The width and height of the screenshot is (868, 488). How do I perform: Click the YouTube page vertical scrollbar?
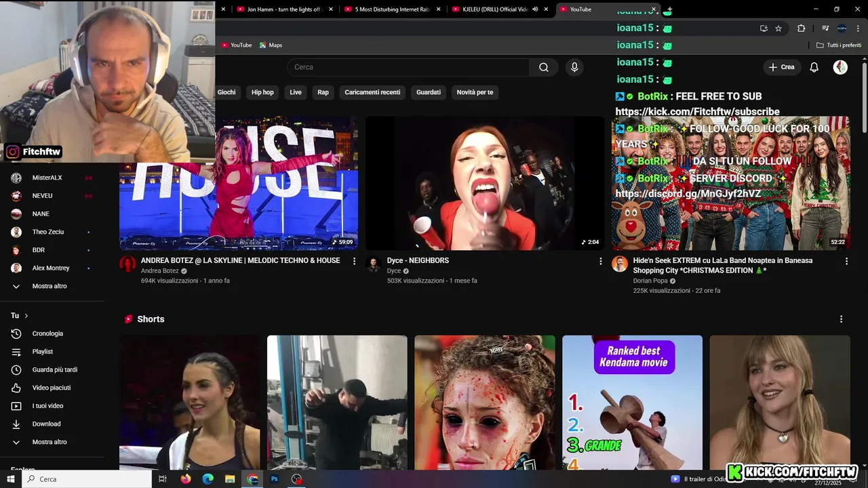click(x=865, y=97)
